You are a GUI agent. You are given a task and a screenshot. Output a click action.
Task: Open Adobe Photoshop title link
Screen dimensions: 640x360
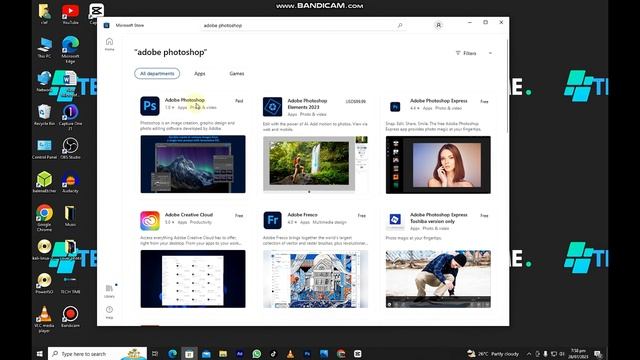coord(184,100)
